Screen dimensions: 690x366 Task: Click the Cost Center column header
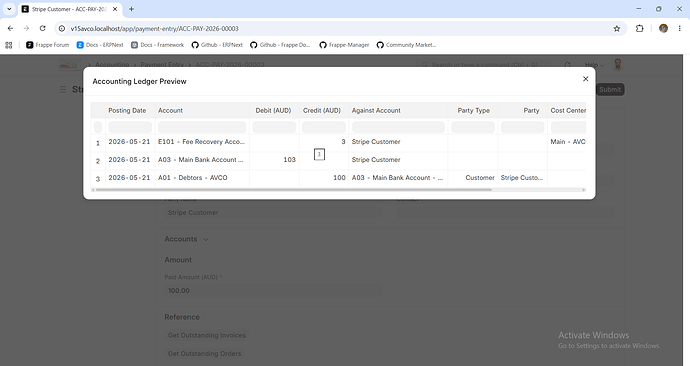pyautogui.click(x=568, y=110)
